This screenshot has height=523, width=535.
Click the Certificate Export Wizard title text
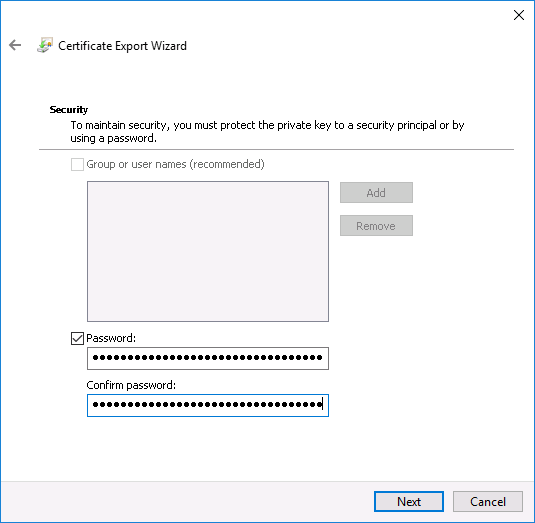(122, 46)
